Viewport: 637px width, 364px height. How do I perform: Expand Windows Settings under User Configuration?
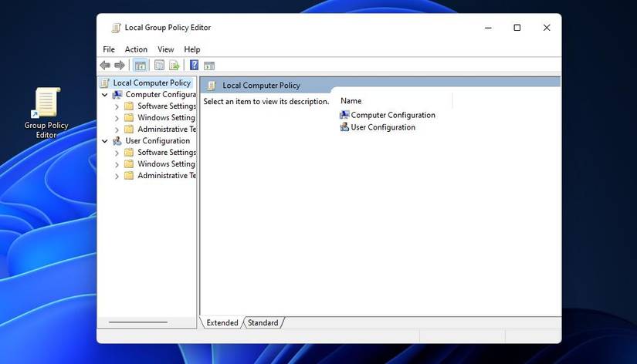click(x=117, y=165)
